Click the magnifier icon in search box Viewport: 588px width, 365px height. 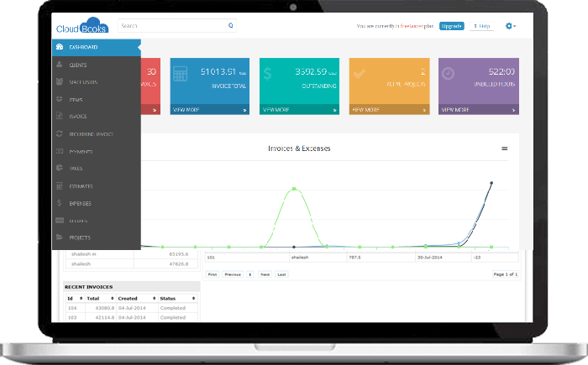click(x=231, y=26)
